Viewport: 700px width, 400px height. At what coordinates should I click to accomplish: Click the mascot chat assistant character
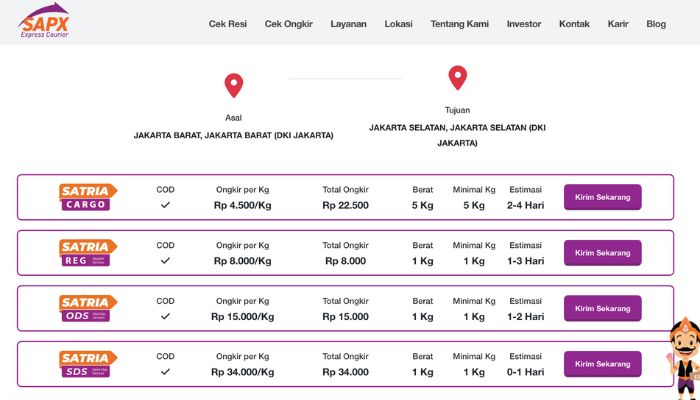[684, 358]
